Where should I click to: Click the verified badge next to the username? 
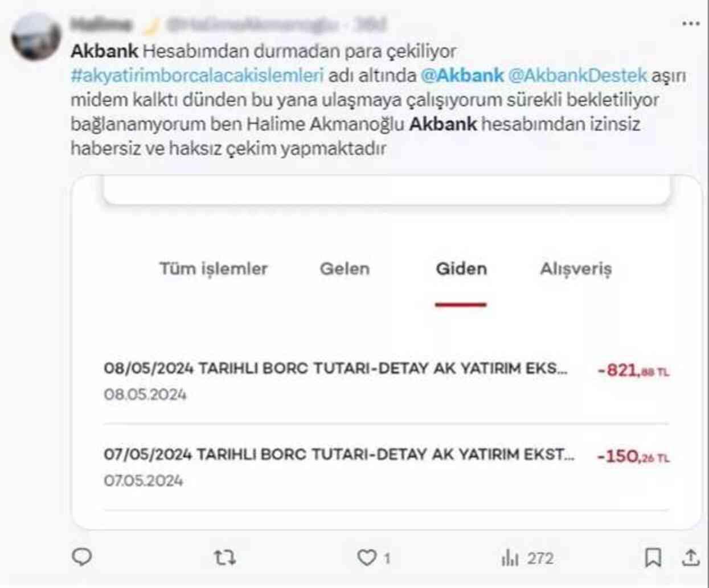click(x=150, y=24)
